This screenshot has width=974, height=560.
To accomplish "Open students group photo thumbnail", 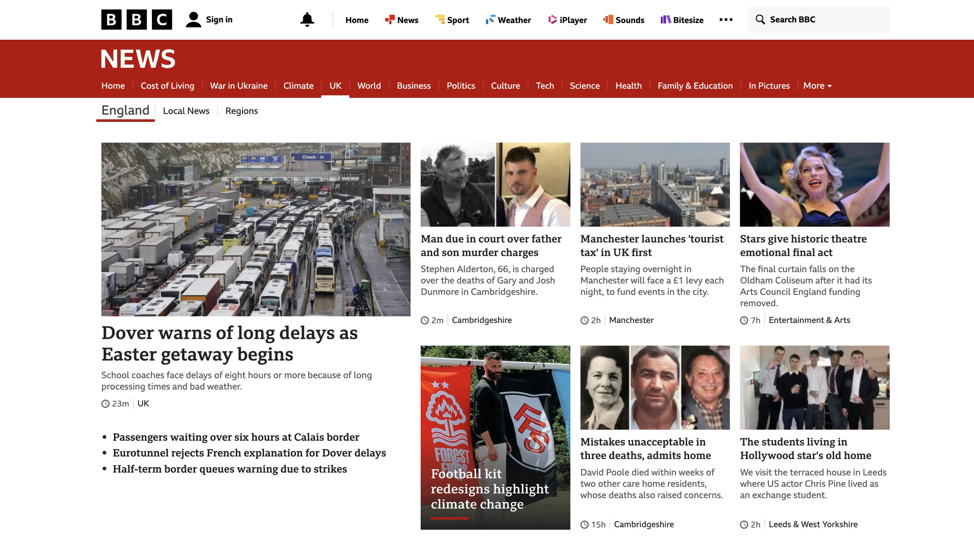I will 815,387.
